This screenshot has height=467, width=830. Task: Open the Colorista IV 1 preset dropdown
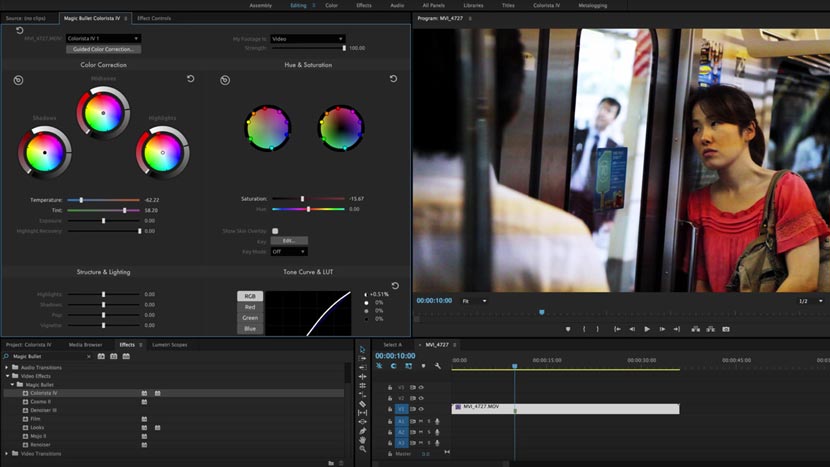click(103, 38)
